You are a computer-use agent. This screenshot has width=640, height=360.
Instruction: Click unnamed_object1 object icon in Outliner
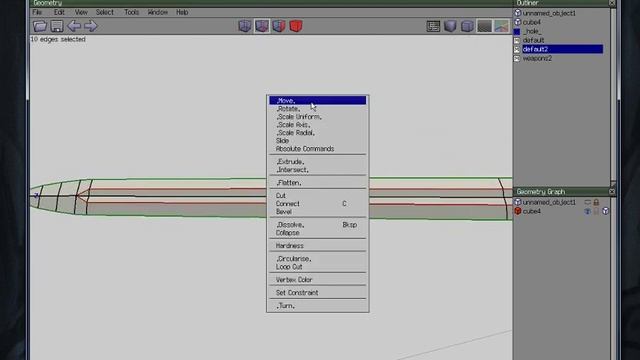(x=518, y=13)
